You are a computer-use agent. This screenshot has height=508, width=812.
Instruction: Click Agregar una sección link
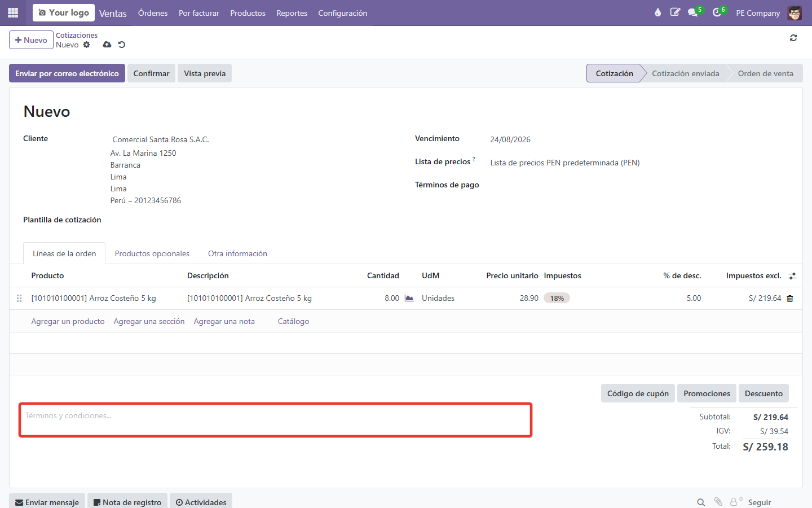[149, 321]
